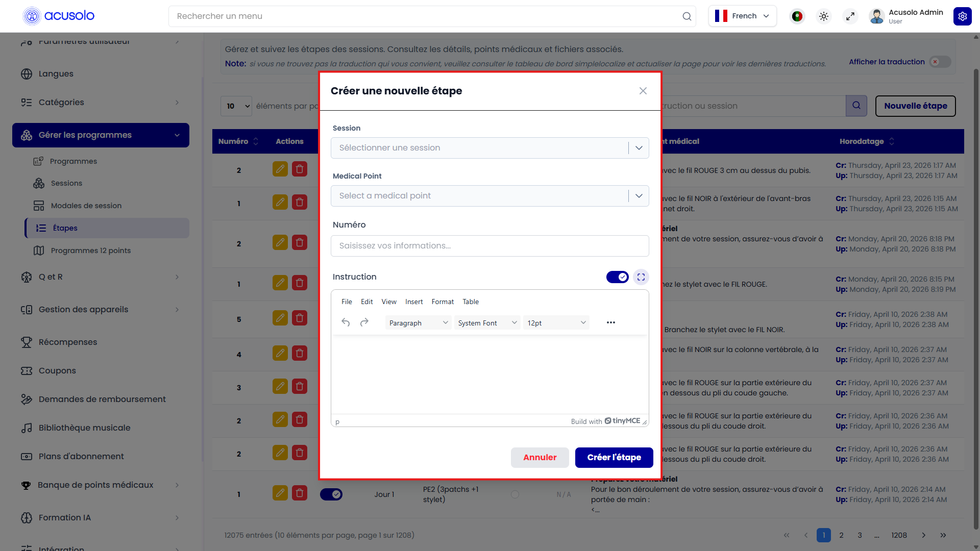The image size is (980, 551).
Task: Open the System Font dropdown
Action: pyautogui.click(x=487, y=323)
